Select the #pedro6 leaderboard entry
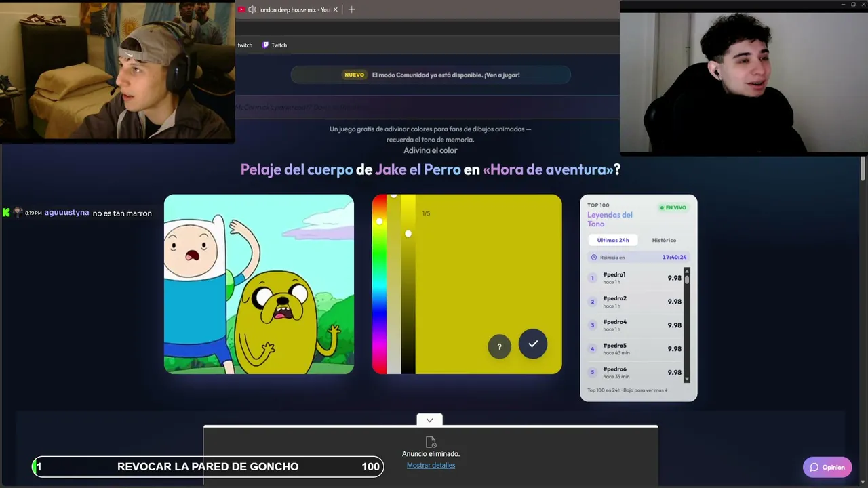The height and width of the screenshot is (488, 868). pyautogui.click(x=636, y=373)
